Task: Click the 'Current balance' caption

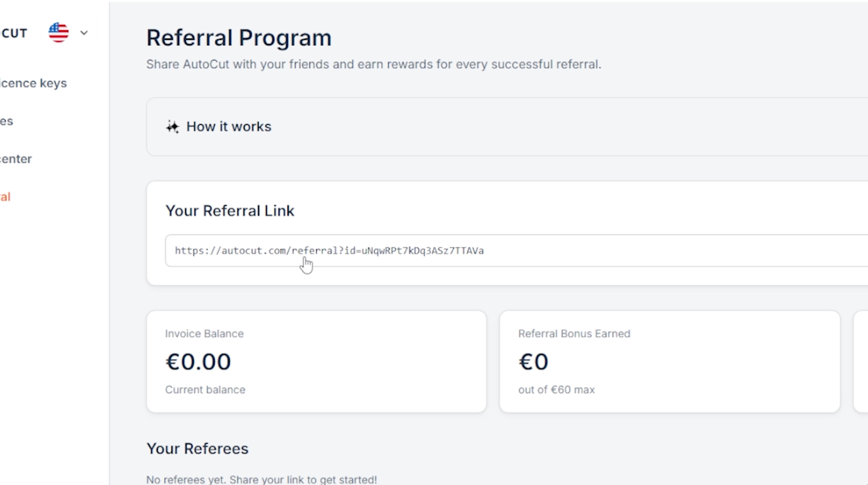Action: (205, 390)
